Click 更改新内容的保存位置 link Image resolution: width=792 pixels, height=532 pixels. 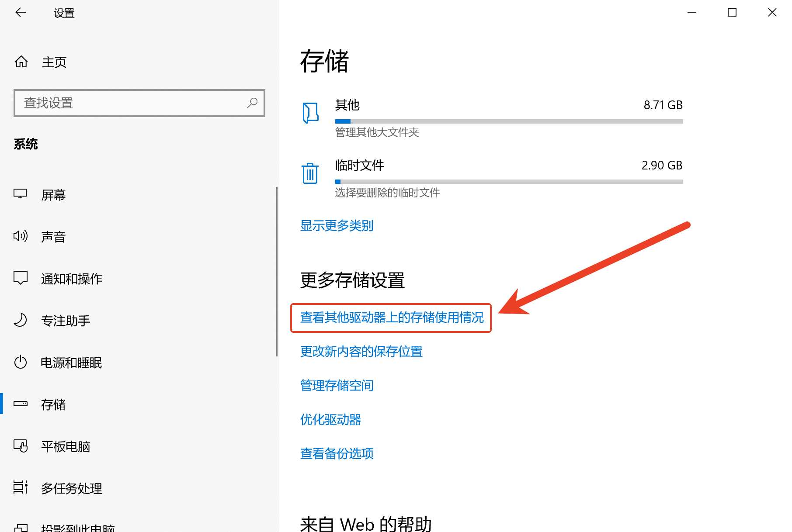[361, 352]
